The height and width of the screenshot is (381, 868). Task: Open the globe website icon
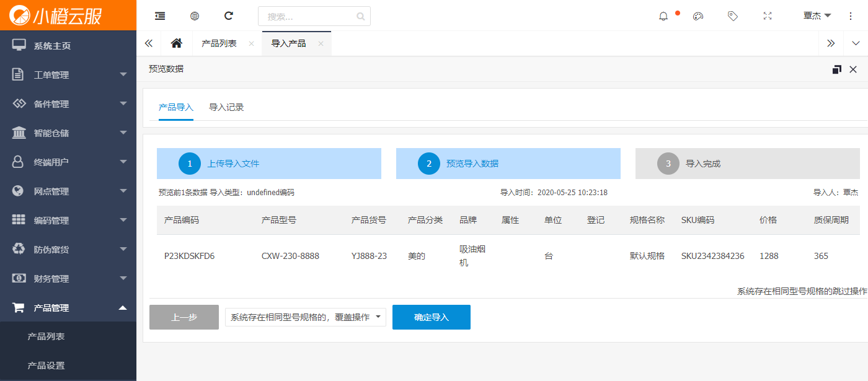coord(195,16)
